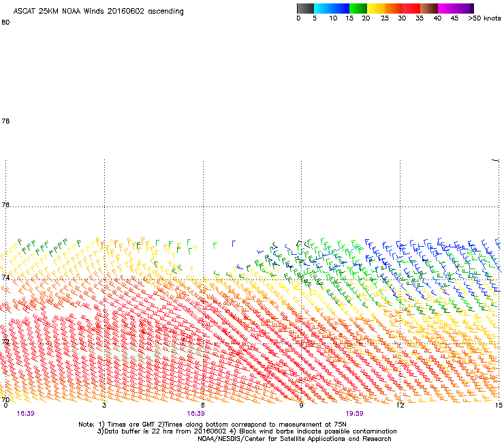The height and width of the screenshot is (443, 504).
Task: Click the purple swath time '19:59'
Action: click(354, 414)
